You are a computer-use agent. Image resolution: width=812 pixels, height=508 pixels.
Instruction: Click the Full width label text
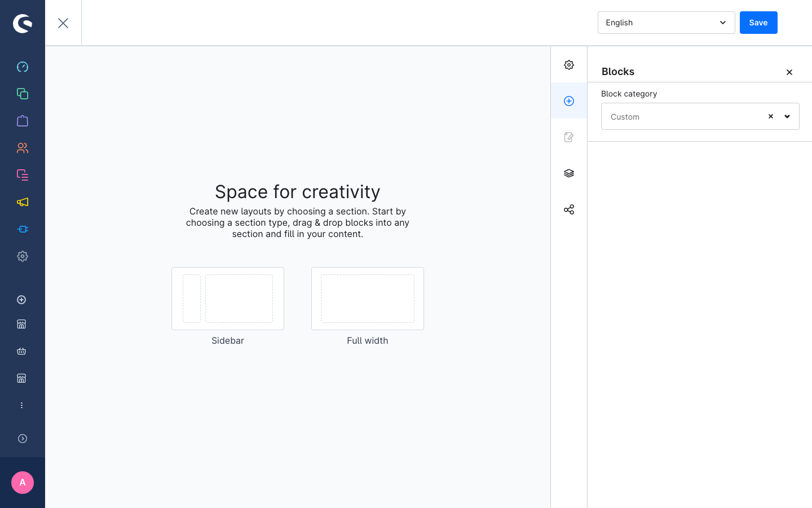point(368,340)
